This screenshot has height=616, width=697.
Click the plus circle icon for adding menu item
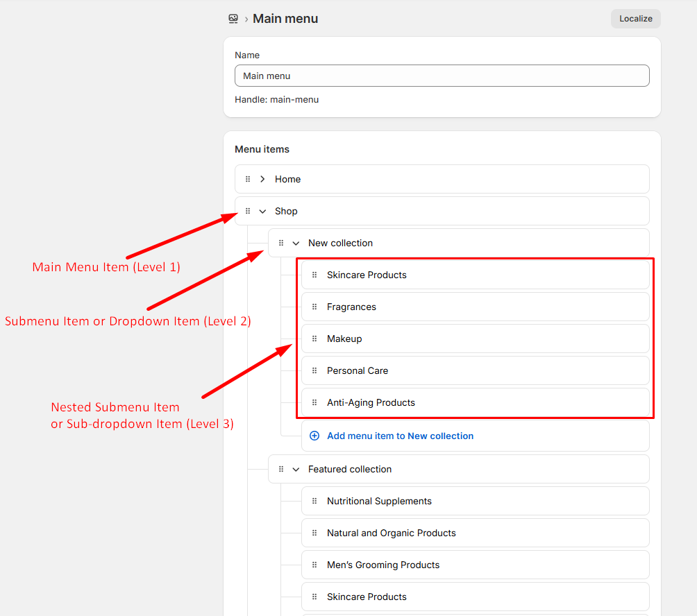coord(314,436)
